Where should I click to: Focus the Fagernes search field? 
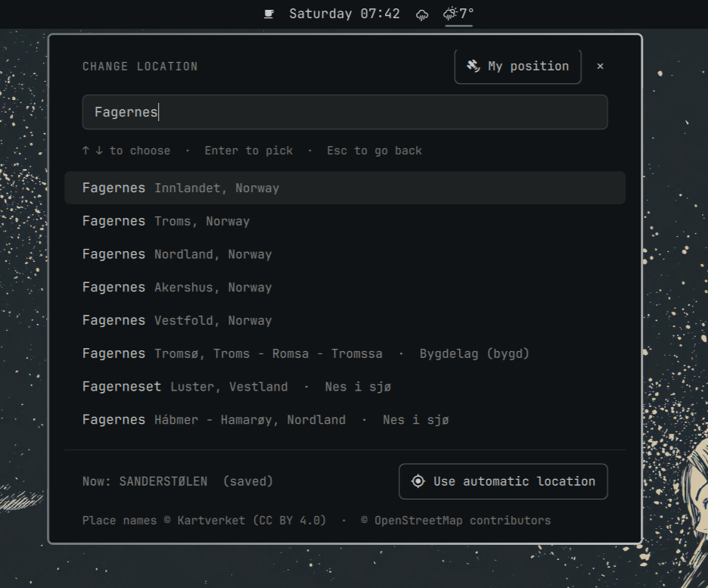point(345,112)
